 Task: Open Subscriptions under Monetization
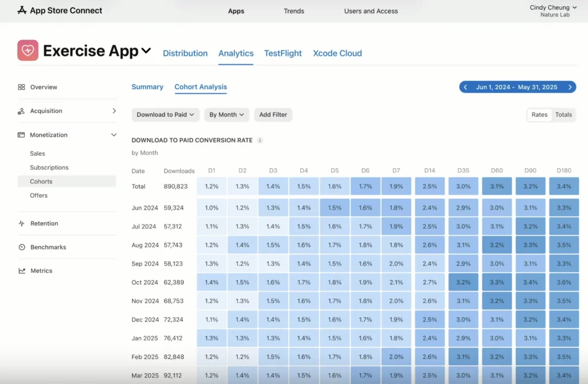point(49,168)
